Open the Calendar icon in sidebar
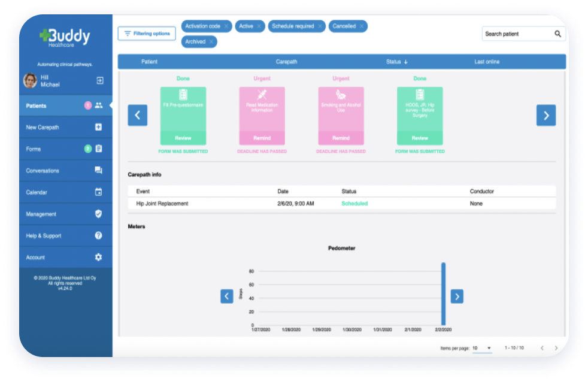This screenshot has width=588, height=381. coord(99,192)
